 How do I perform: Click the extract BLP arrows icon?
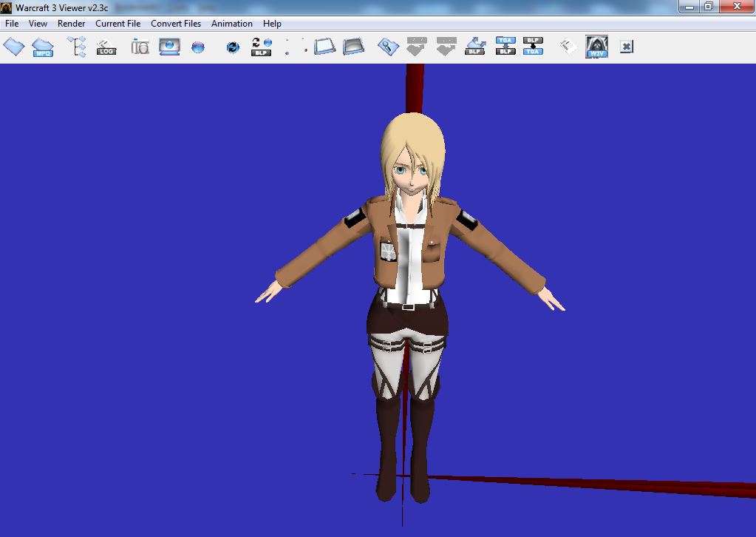coord(475,47)
